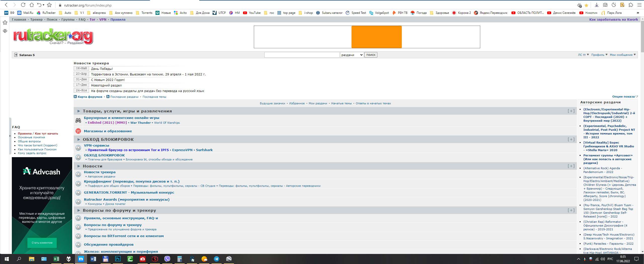644x264 pixels.
Task: Click the browser reload page icon
Action: [23, 5]
